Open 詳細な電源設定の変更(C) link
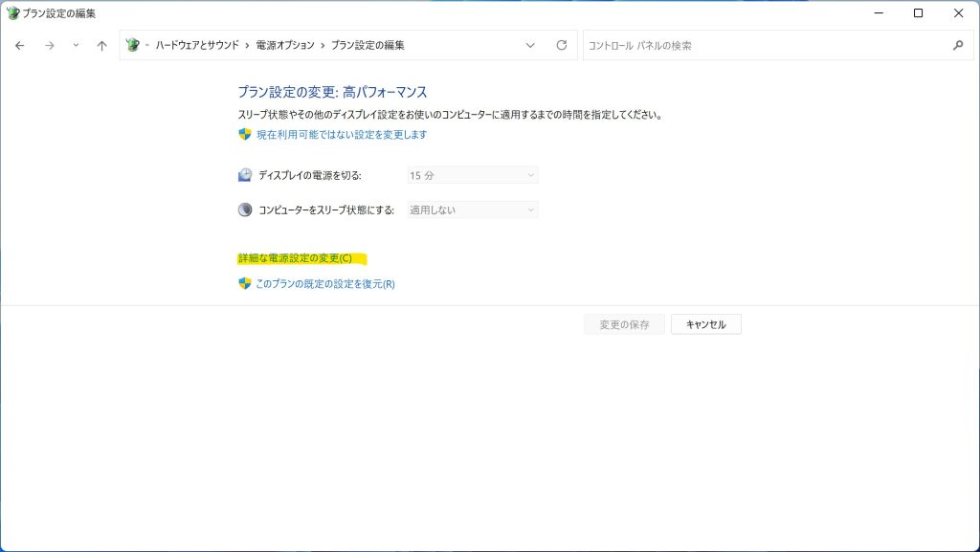This screenshot has height=552, width=980. point(295,258)
